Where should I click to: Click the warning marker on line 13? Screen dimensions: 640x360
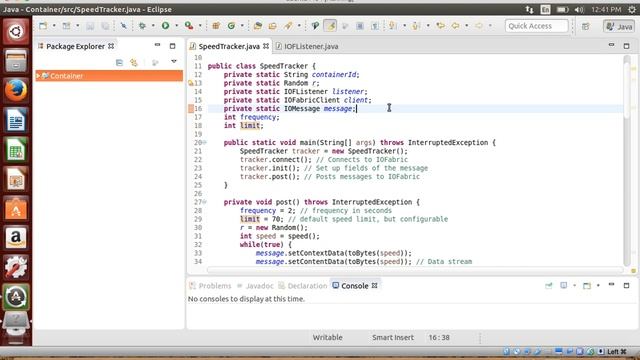[191, 83]
